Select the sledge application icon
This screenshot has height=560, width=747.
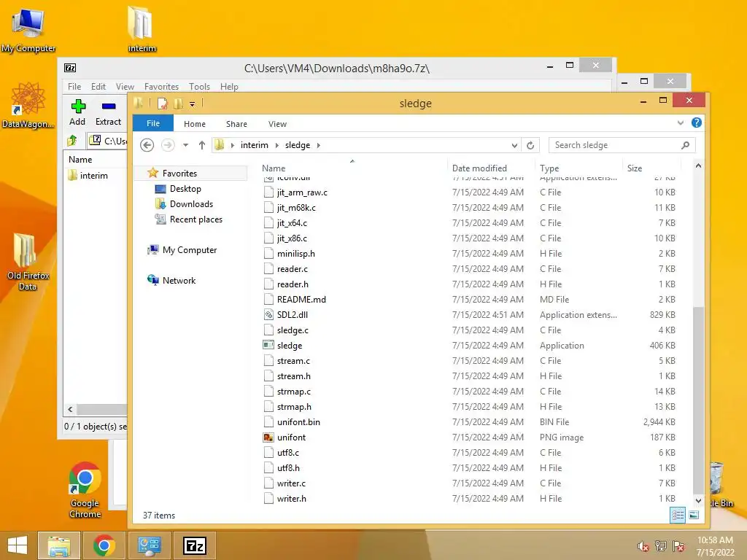268,345
